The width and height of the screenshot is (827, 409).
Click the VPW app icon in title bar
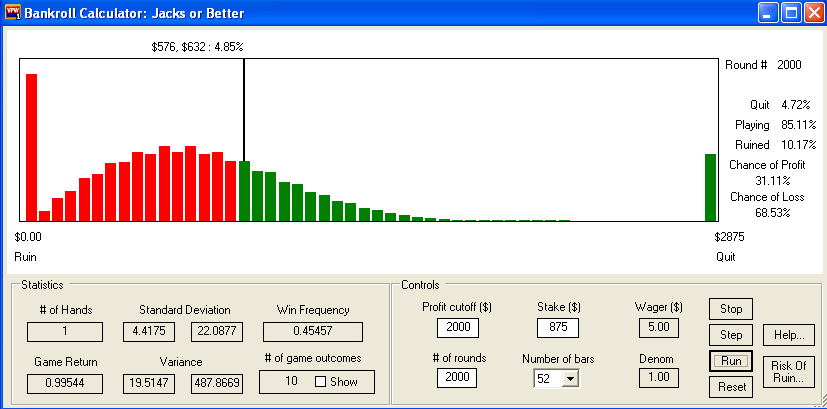13,12
